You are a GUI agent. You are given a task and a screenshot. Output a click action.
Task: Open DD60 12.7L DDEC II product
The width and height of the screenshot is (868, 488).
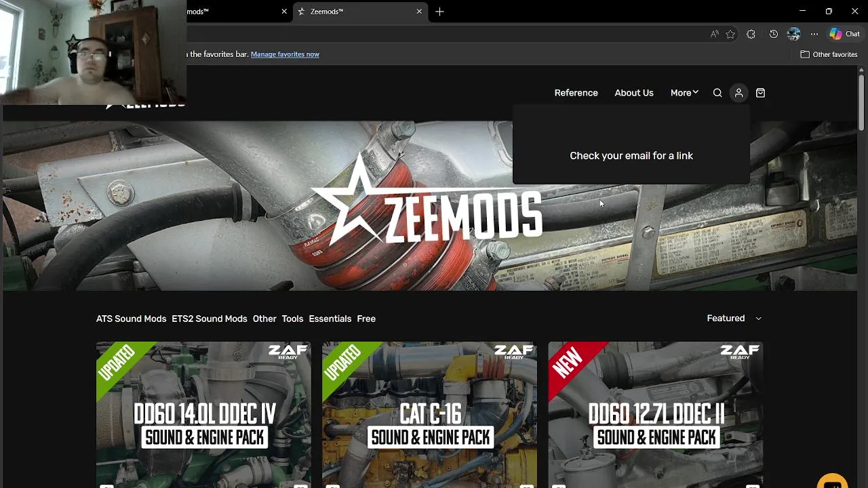click(x=655, y=415)
